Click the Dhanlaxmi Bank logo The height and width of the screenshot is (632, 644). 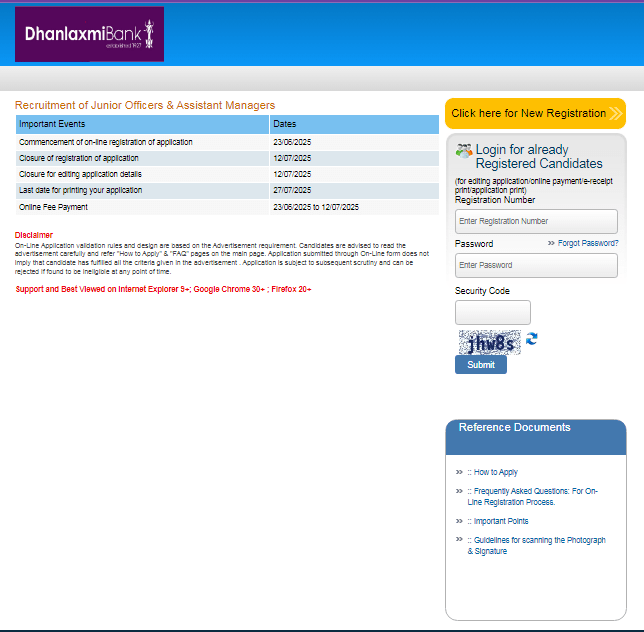[89, 35]
